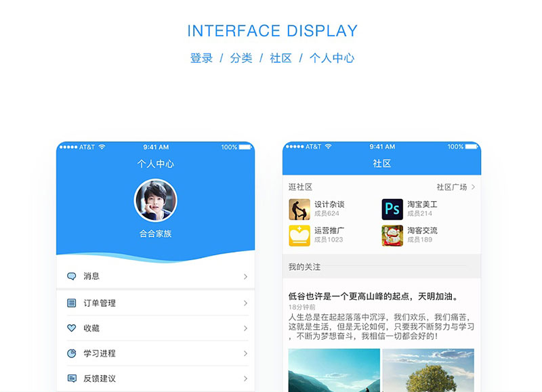Open the 淘宝美工 Ps icon
The width and height of the screenshot is (542, 392).
click(392, 209)
